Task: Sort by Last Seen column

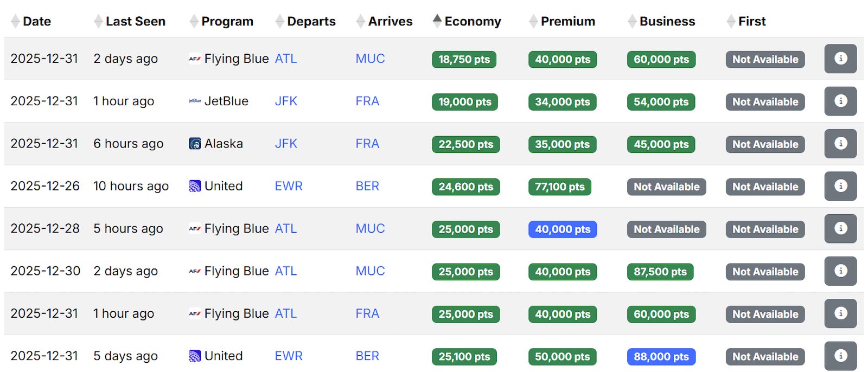Action: coord(135,22)
